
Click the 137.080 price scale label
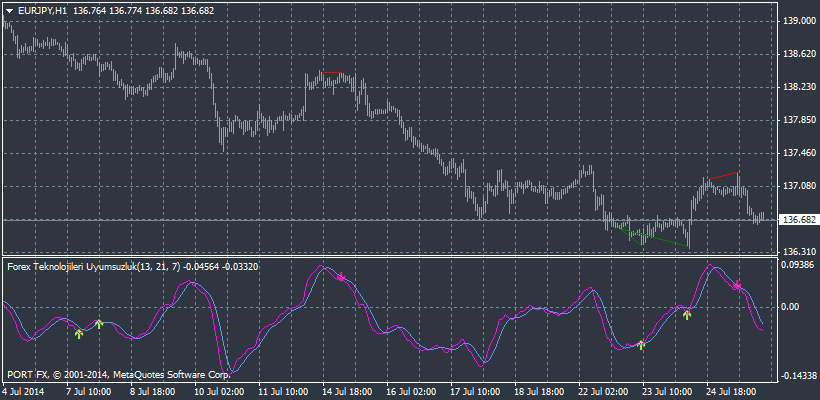[x=799, y=186]
